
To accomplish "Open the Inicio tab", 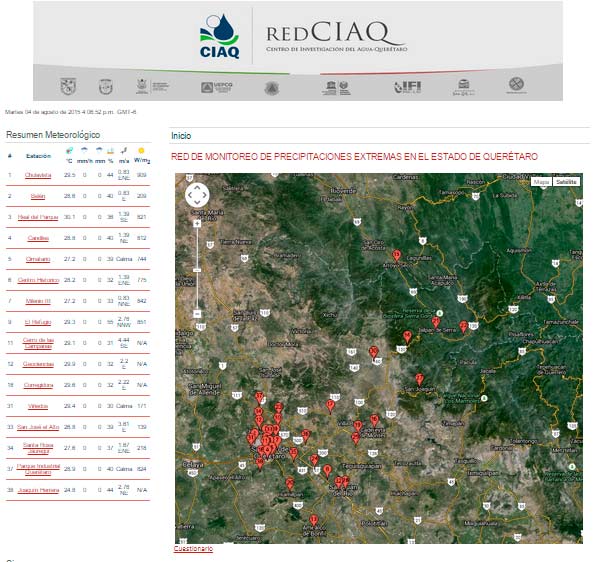I will click(181, 136).
